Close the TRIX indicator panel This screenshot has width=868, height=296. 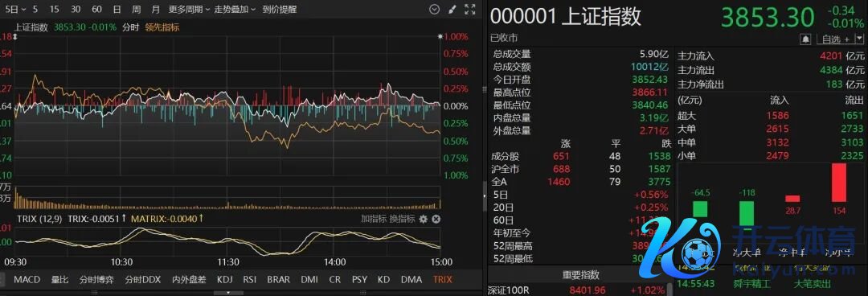[x=436, y=219]
